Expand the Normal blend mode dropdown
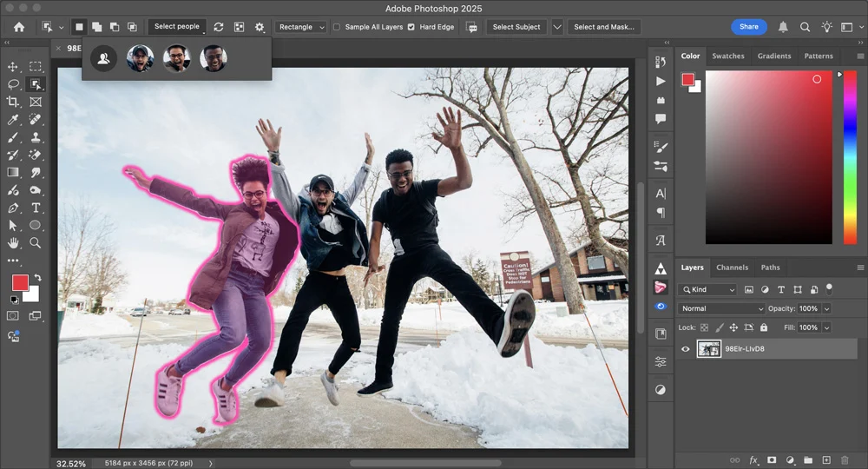The image size is (868, 469). coord(720,308)
